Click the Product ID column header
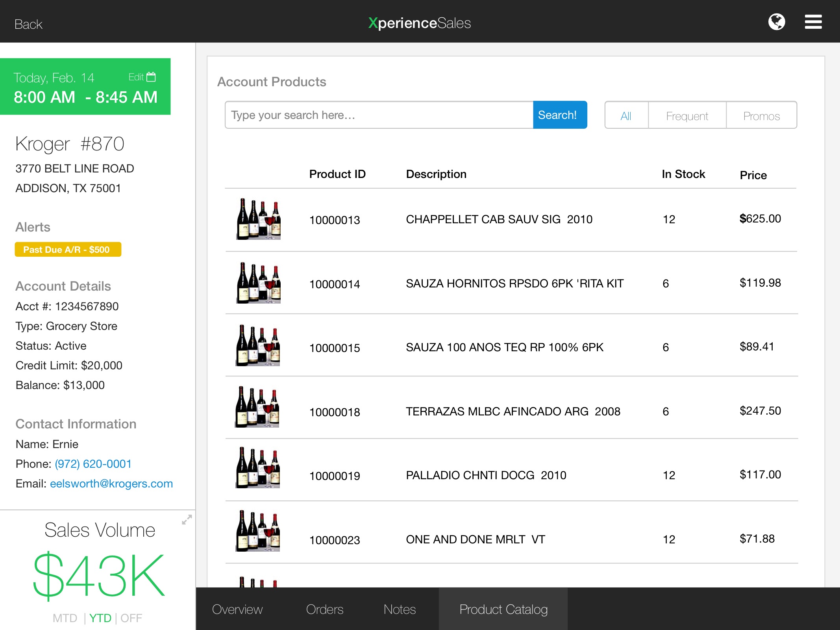The width and height of the screenshot is (840, 630). [x=337, y=174]
